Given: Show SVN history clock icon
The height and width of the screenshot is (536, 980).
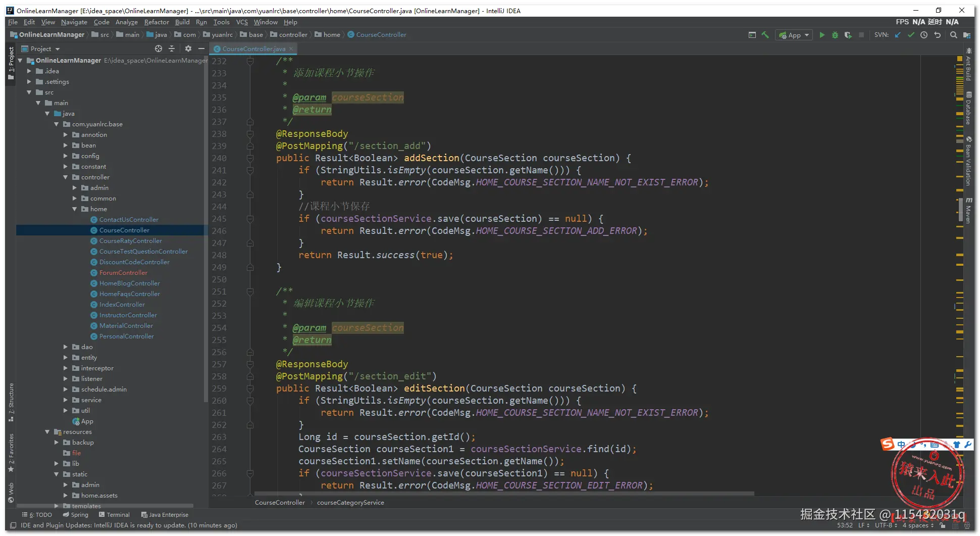Looking at the screenshot, I should pos(924,35).
